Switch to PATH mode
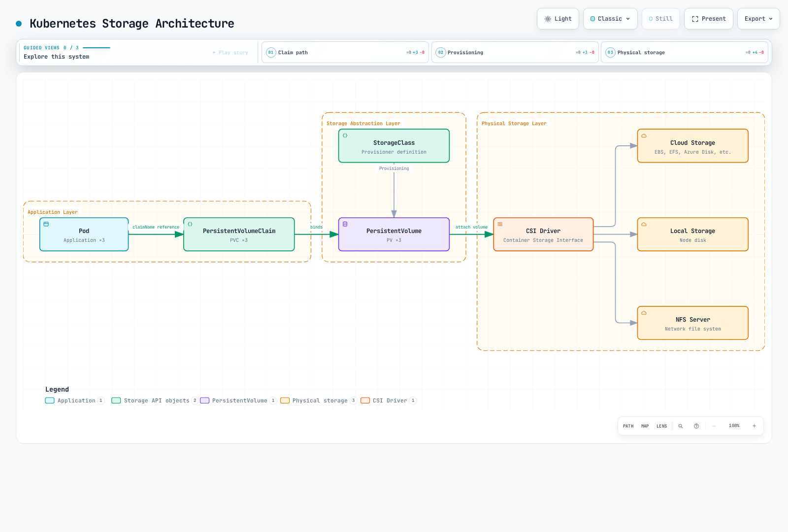 [x=628, y=426]
